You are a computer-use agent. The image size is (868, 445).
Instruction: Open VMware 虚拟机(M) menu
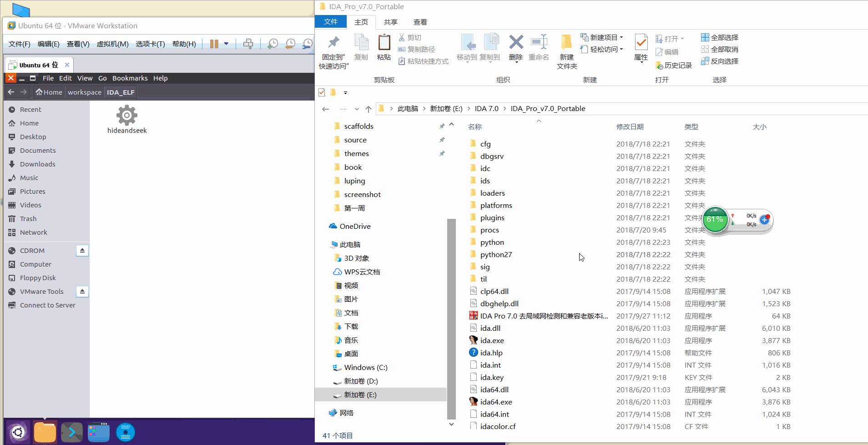tap(112, 44)
